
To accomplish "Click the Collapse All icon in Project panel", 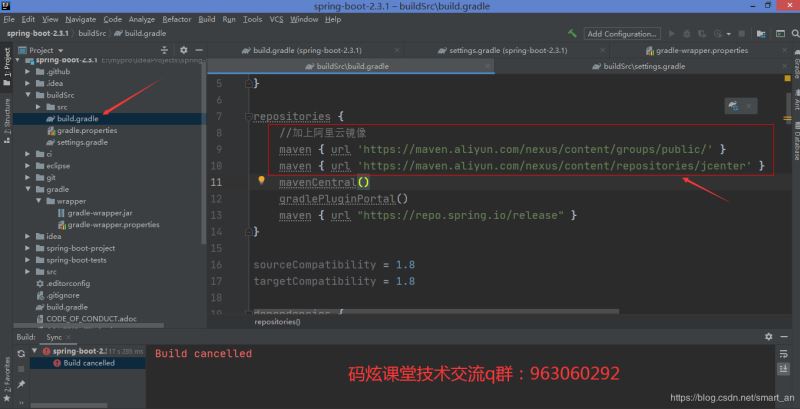I will pos(164,50).
